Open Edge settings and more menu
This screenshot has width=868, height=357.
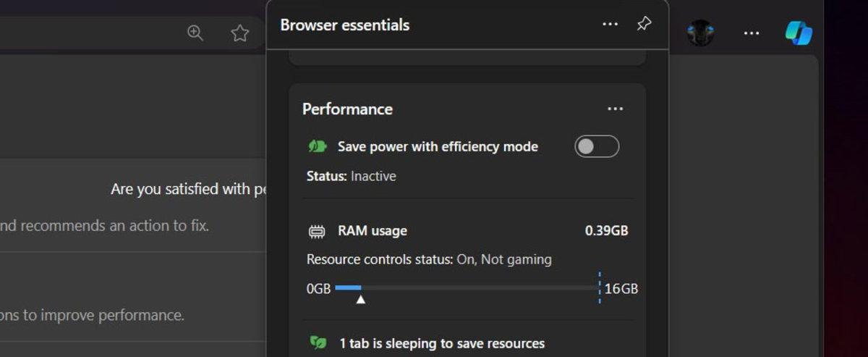point(752,33)
